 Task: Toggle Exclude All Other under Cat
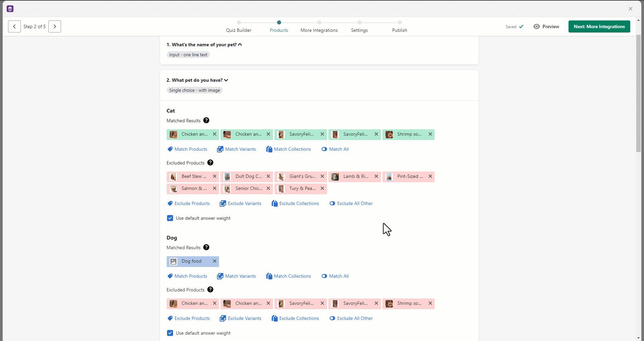332,203
